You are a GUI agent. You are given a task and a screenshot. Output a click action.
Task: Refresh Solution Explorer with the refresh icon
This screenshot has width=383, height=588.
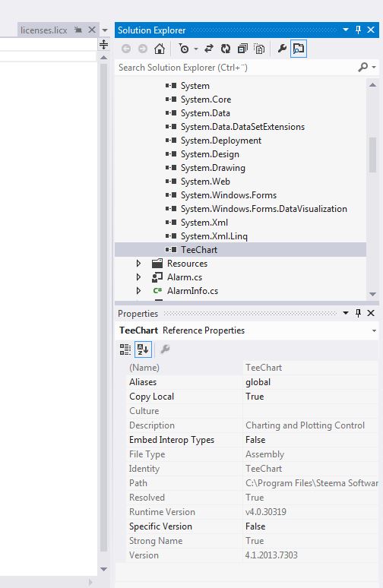click(226, 49)
